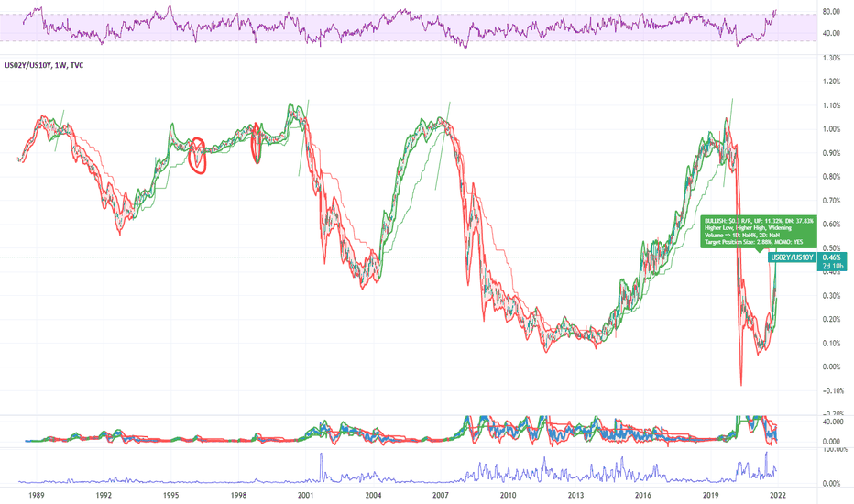Click the 1995 label on the time axis
Screen dimensions: 854x504
point(171,495)
